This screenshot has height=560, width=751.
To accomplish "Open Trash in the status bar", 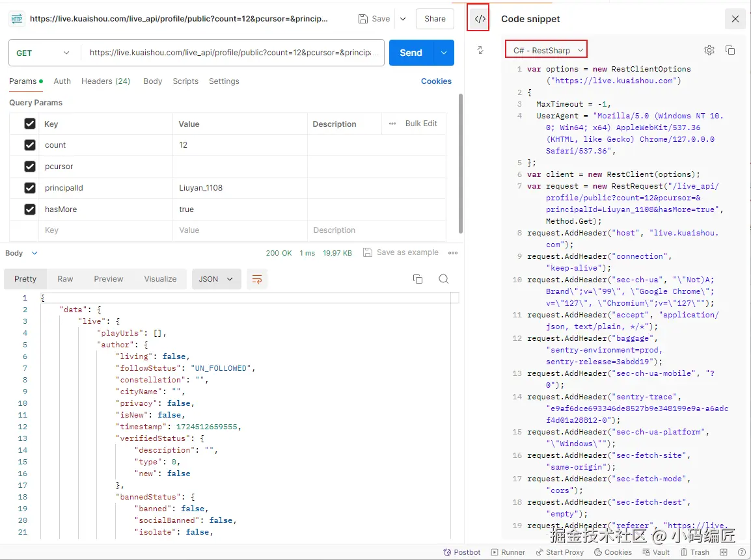I will (x=695, y=552).
